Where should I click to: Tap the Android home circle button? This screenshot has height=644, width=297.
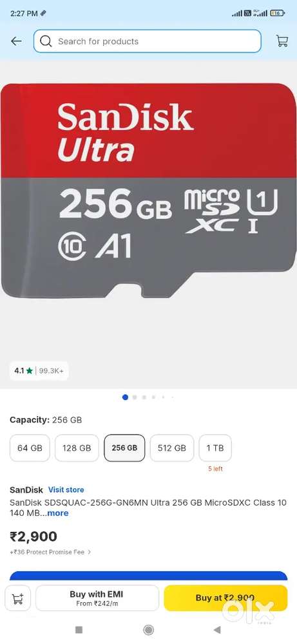148,630
